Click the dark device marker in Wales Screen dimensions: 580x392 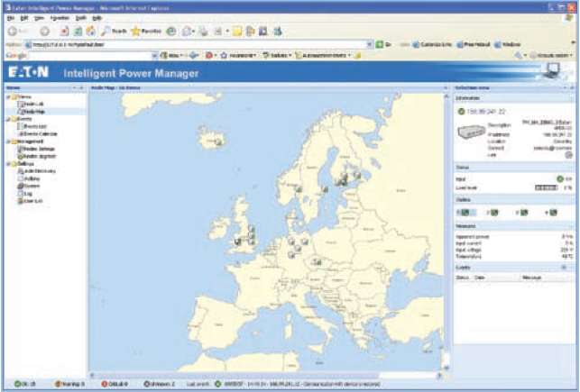237,242
